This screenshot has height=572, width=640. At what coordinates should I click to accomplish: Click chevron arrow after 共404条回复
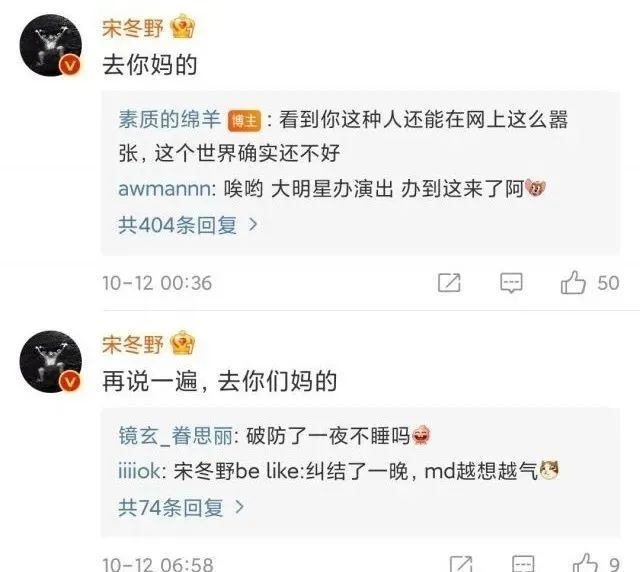253,225
